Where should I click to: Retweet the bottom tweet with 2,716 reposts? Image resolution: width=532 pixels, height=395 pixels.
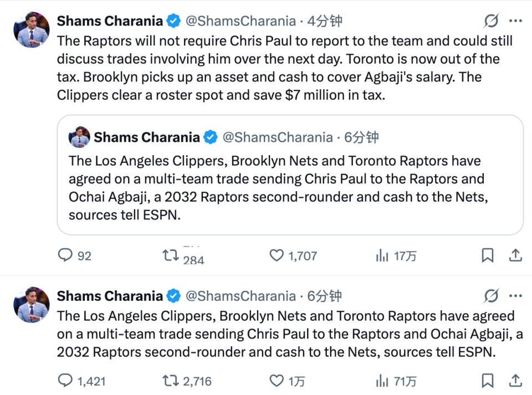pos(170,381)
